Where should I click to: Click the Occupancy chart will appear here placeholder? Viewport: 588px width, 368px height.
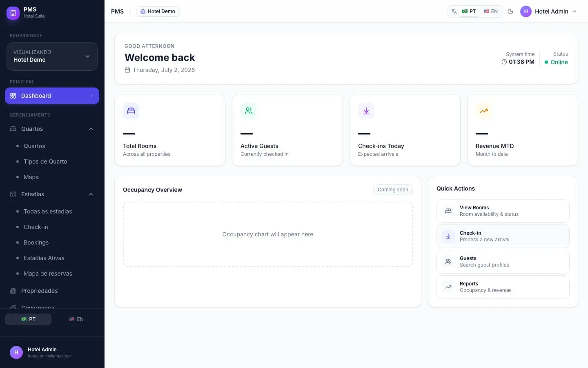point(268,234)
